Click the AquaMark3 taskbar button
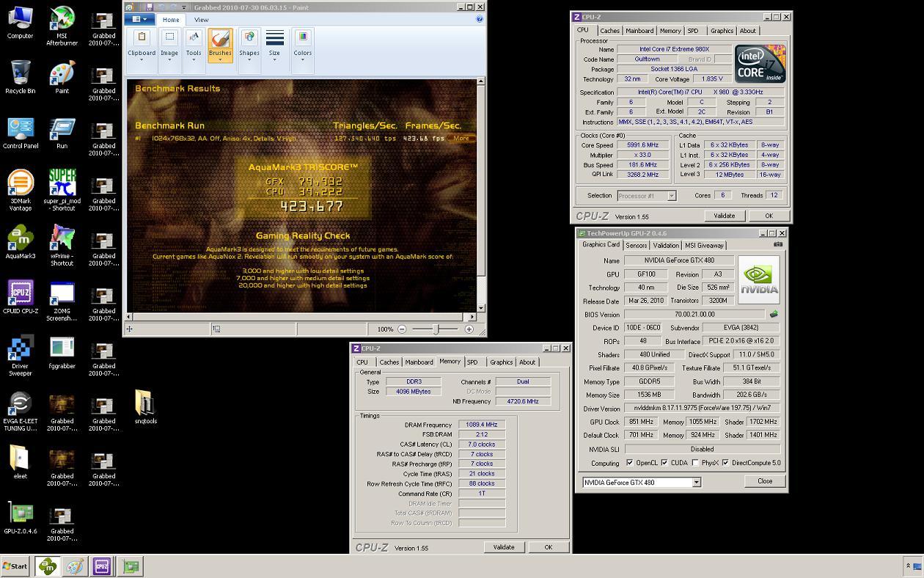This screenshot has width=924, height=578. coord(47,566)
